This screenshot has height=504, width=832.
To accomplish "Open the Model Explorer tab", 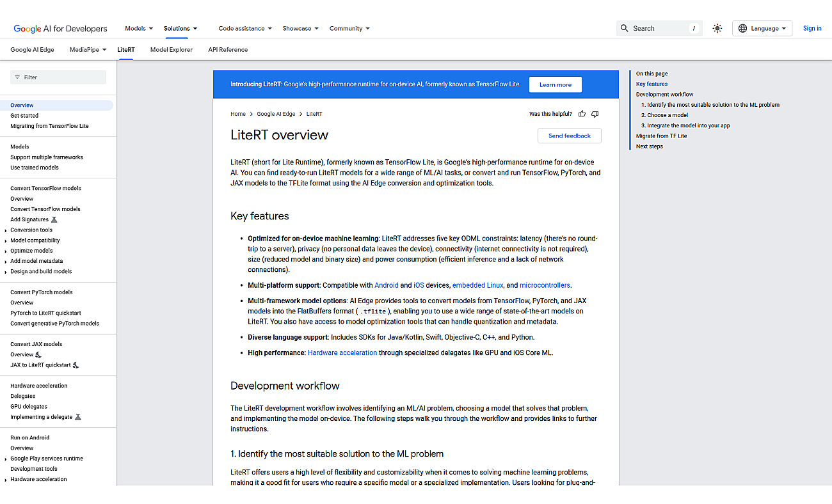I will pyautogui.click(x=172, y=49).
